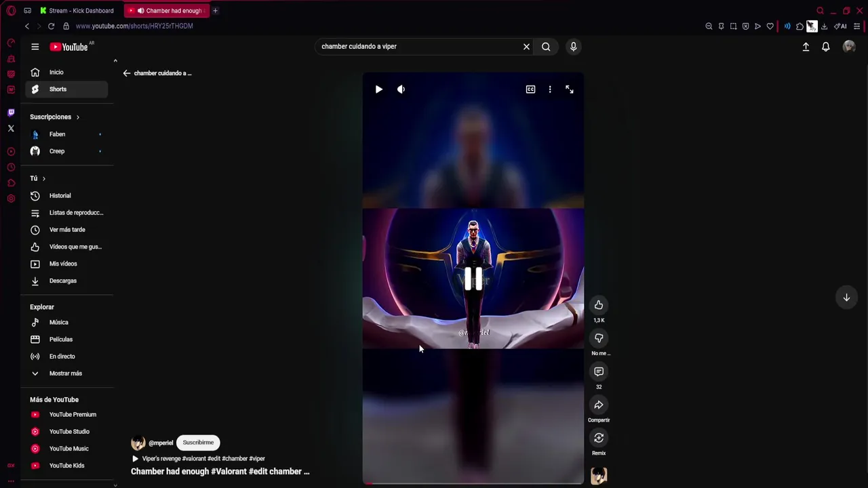This screenshot has height=488, width=868.
Task: Subscribe to @mperiel with Suscribirme
Action: coord(198,443)
